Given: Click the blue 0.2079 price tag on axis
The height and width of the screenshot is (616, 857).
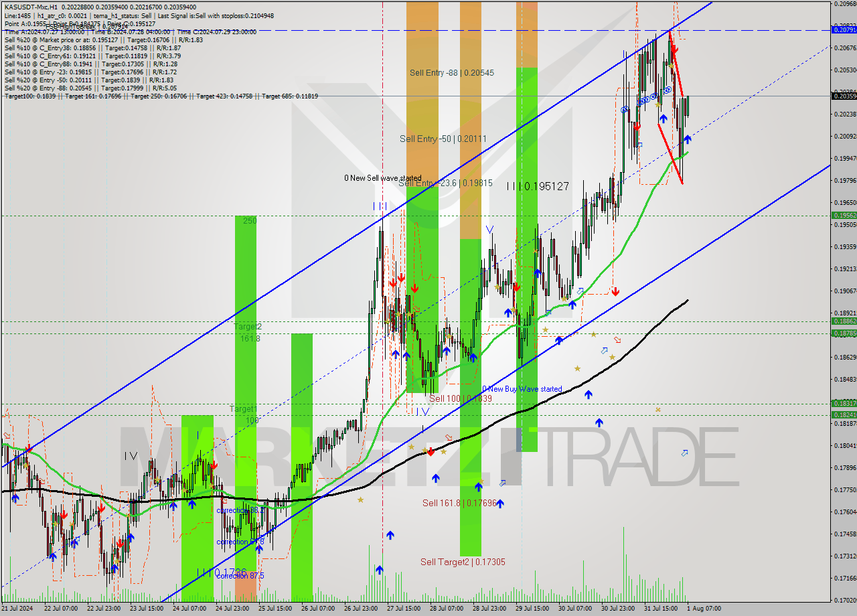Looking at the screenshot, I should coord(844,29).
